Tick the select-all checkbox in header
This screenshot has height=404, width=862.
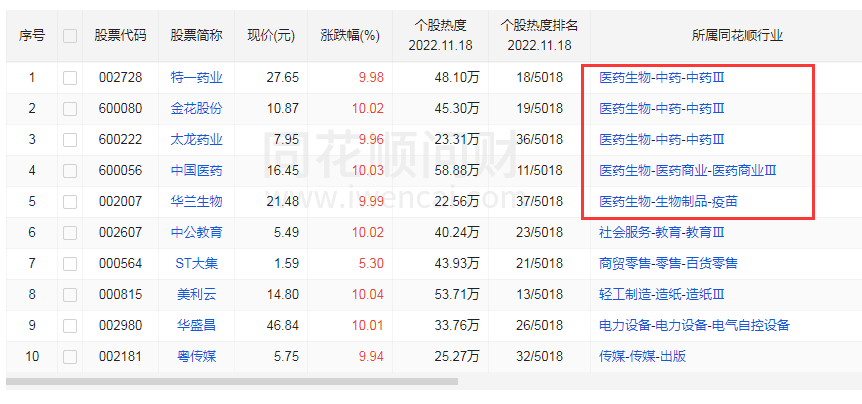pos(70,36)
